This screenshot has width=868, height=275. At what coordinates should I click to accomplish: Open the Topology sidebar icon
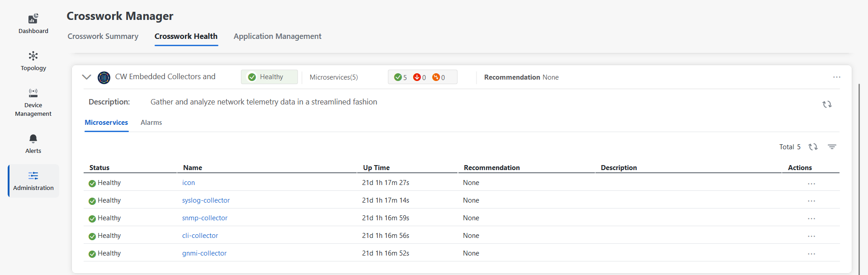pyautogui.click(x=33, y=56)
